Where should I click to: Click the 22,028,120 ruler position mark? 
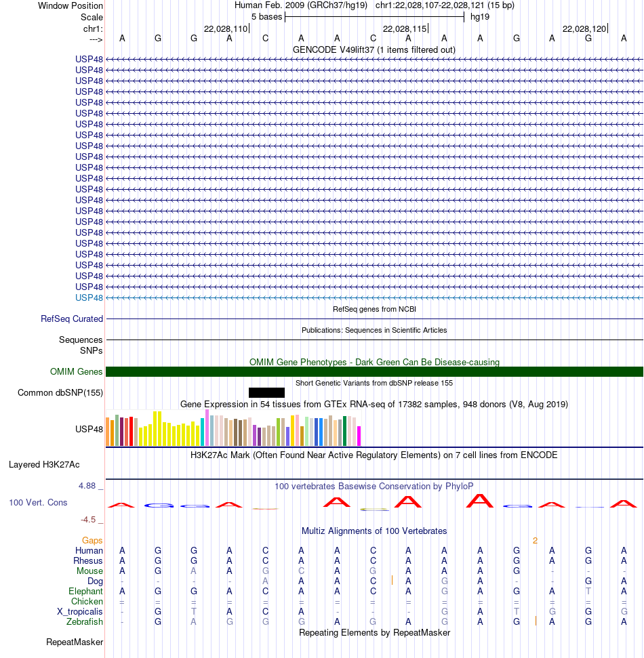point(585,28)
